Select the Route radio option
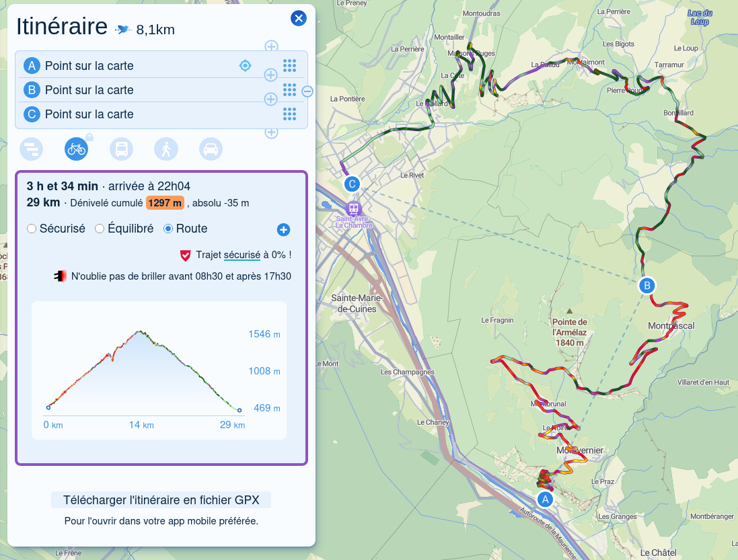The width and height of the screenshot is (738, 560). pyautogui.click(x=169, y=229)
